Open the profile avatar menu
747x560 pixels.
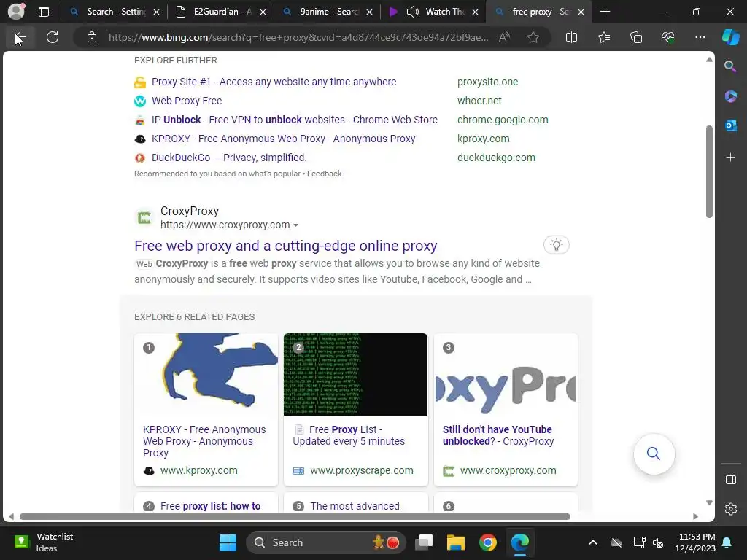pos(16,12)
